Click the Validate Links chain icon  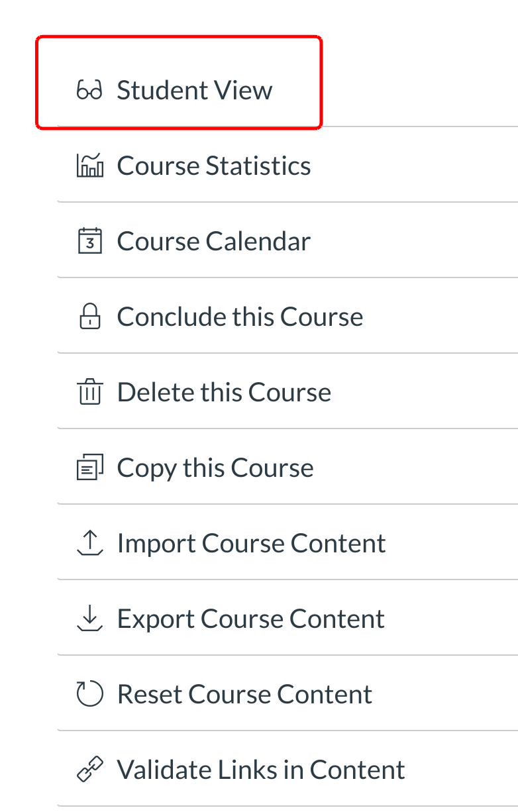click(x=90, y=770)
